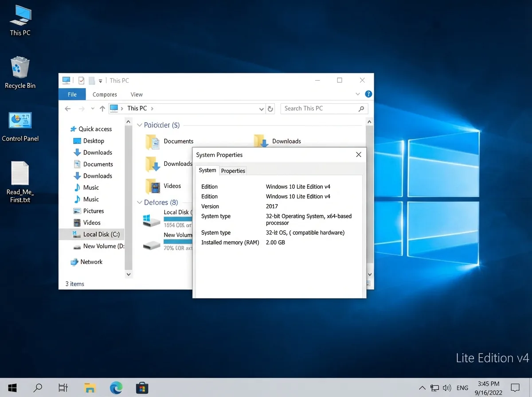Open the recent locations dropdown arrow
532x397 pixels.
pos(92,109)
